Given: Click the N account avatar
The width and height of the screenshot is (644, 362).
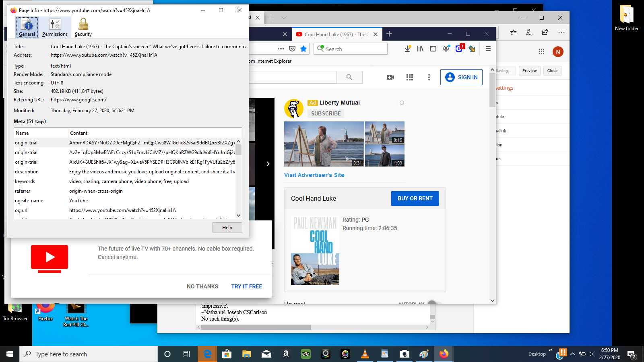Looking at the screenshot, I should click(x=558, y=51).
